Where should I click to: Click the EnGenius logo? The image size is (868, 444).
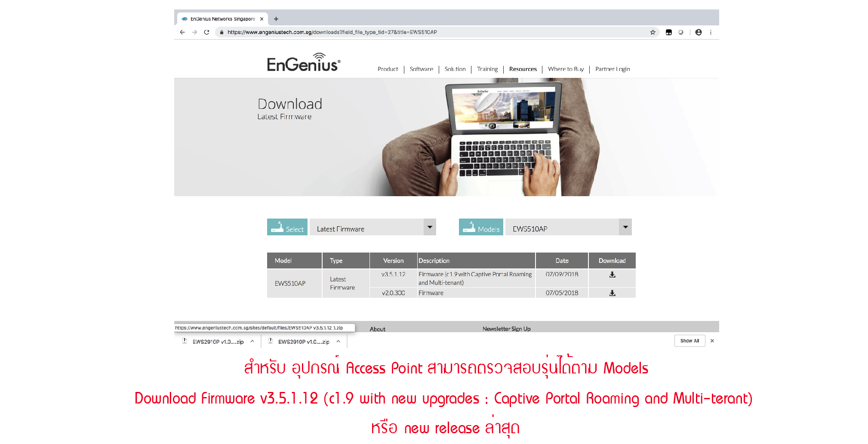pos(304,63)
